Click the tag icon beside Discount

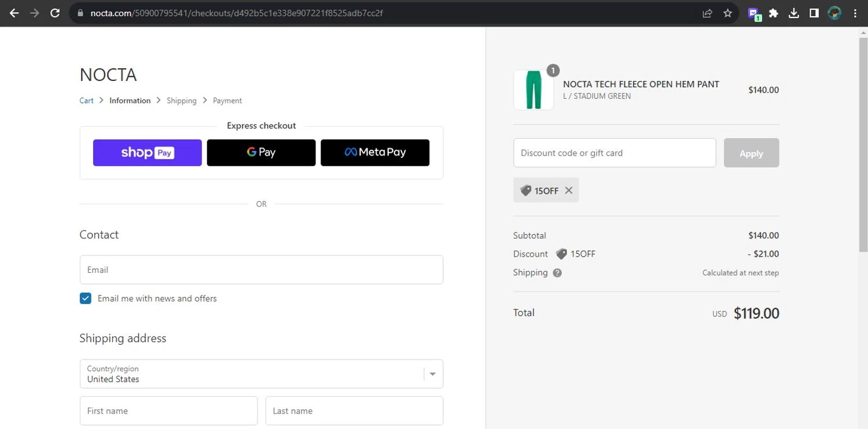click(x=561, y=254)
